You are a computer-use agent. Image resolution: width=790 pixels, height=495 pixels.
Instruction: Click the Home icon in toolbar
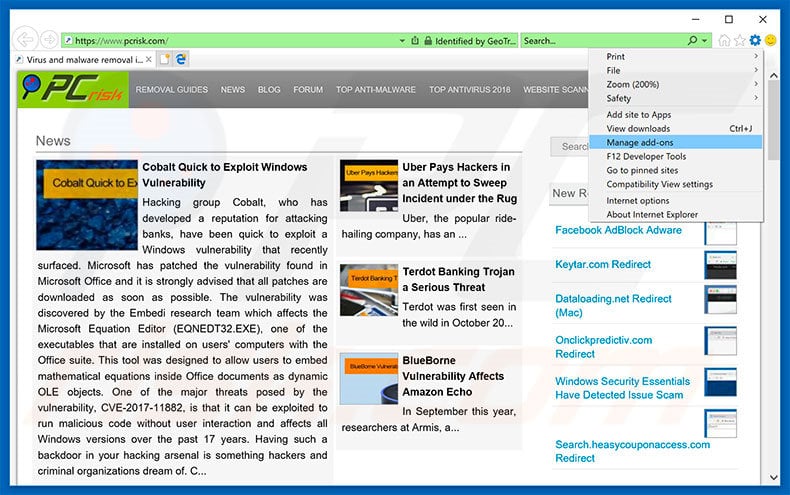coord(724,40)
